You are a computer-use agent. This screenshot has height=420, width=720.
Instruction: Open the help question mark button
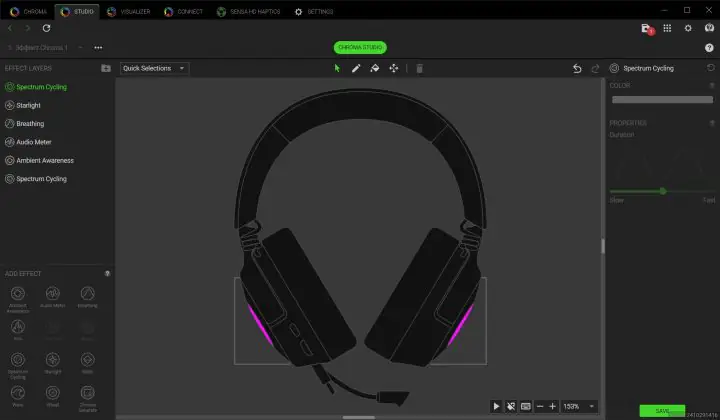709,48
